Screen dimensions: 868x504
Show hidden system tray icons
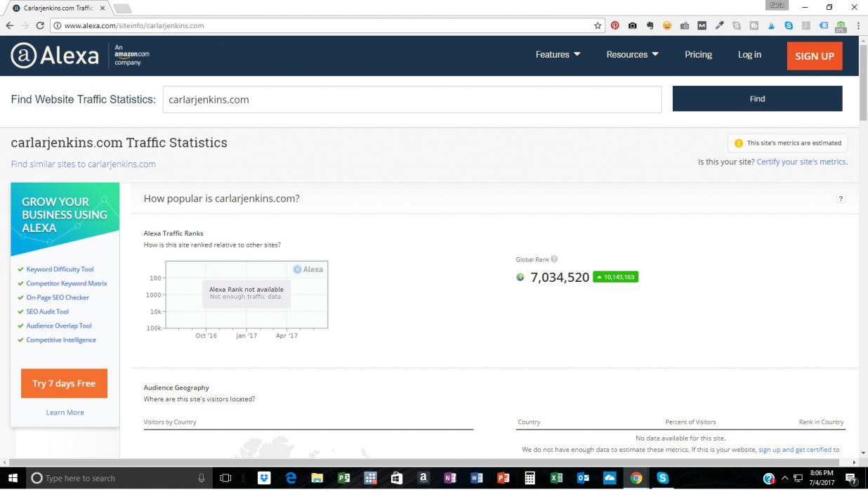coord(784,478)
